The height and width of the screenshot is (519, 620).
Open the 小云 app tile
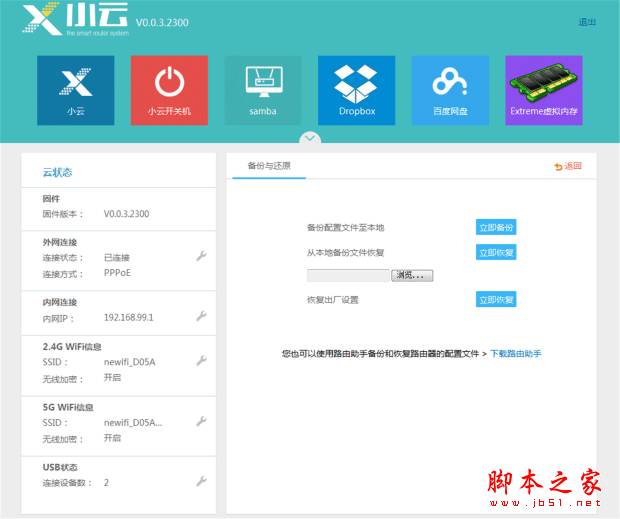pyautogui.click(x=76, y=91)
